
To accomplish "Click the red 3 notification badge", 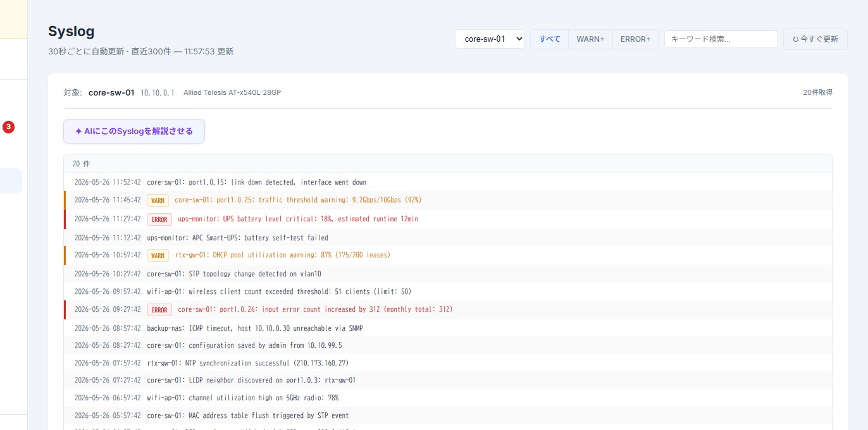I will pos(8,127).
